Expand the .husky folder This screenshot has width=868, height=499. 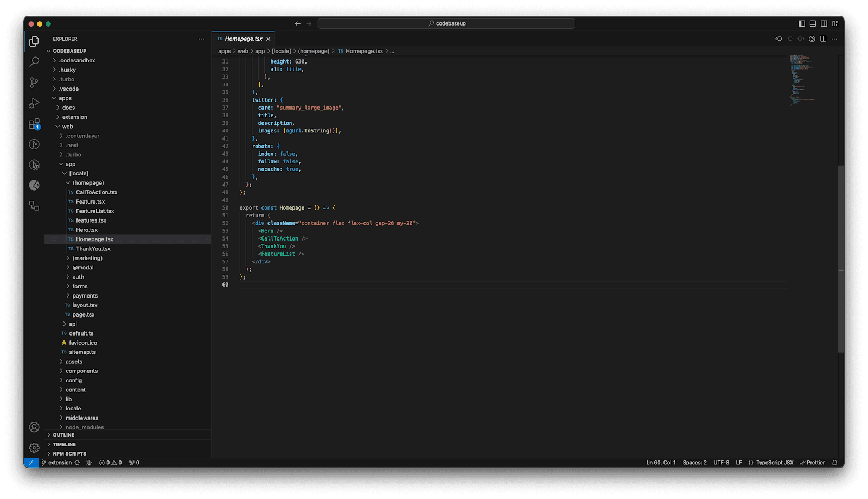(x=127, y=70)
